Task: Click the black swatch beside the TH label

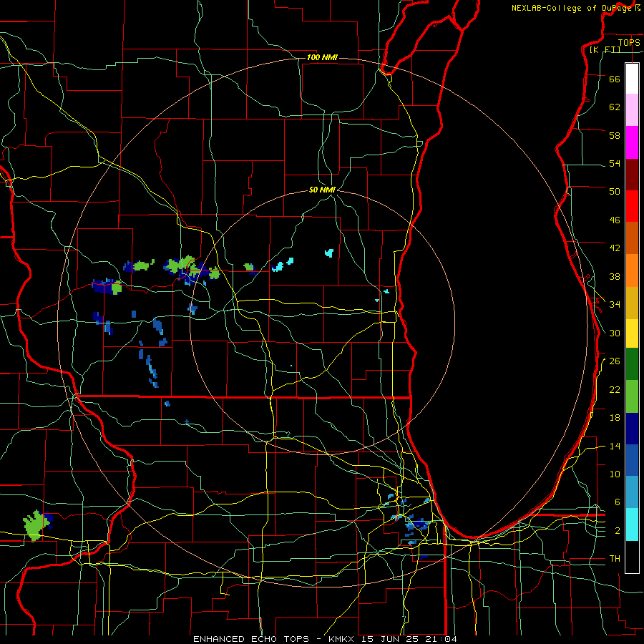Action: click(632, 557)
